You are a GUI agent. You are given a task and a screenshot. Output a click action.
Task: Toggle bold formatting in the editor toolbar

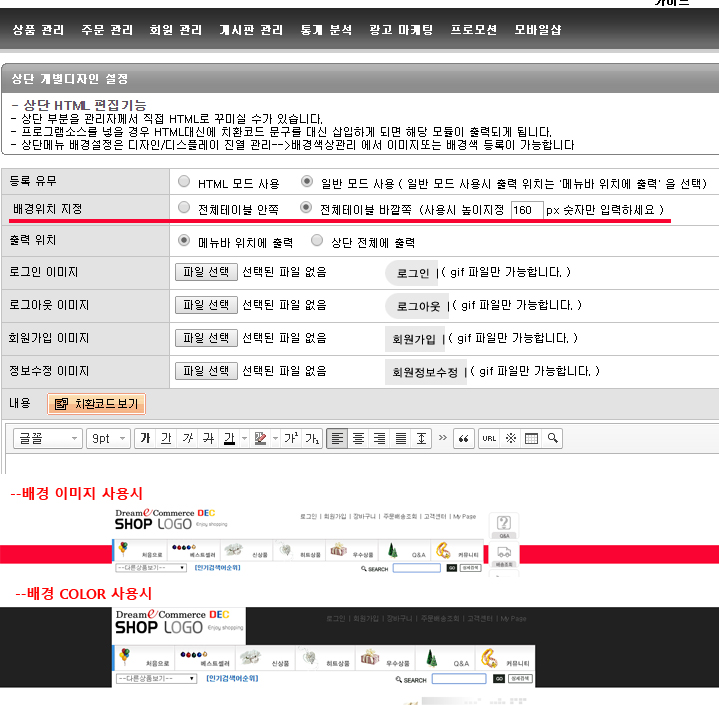pos(145,439)
